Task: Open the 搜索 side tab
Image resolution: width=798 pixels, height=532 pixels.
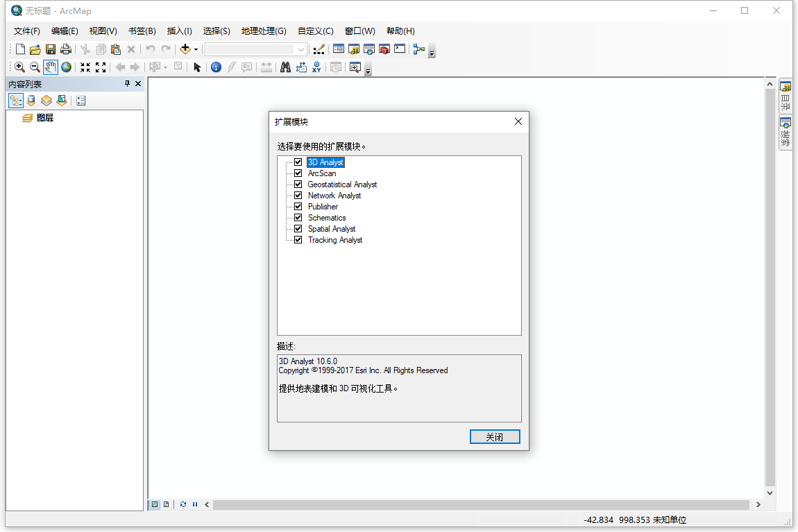Action: point(786,132)
